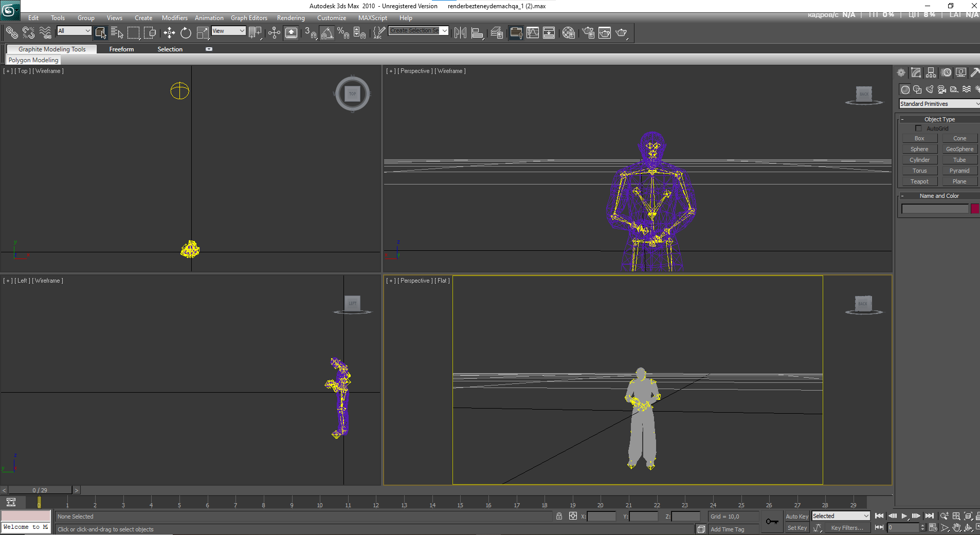Select the Select and Move tool
Image resolution: width=980 pixels, height=535 pixels.
pos(169,33)
